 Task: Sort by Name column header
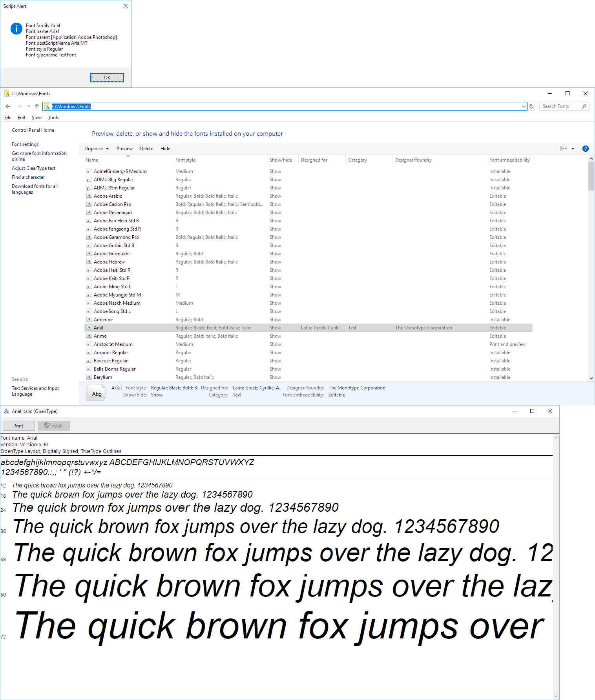(128, 160)
